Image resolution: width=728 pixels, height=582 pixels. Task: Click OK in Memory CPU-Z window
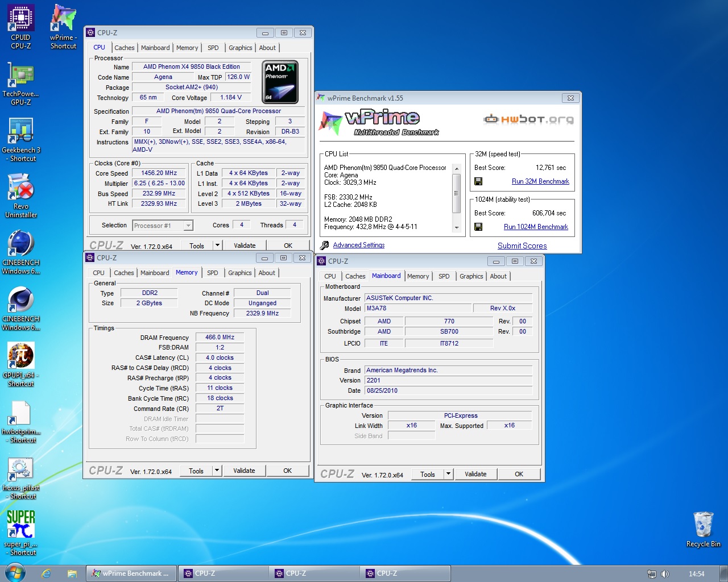click(287, 471)
